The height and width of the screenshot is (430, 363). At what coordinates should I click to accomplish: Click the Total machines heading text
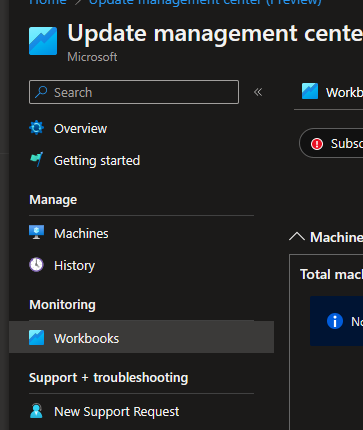coord(331,274)
